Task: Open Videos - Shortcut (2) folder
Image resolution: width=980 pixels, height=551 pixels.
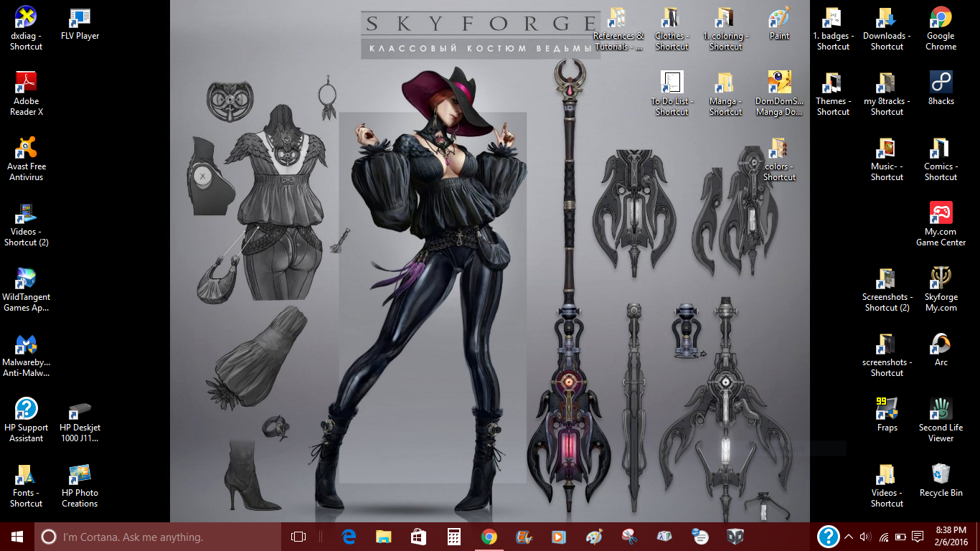Action: 27,225
